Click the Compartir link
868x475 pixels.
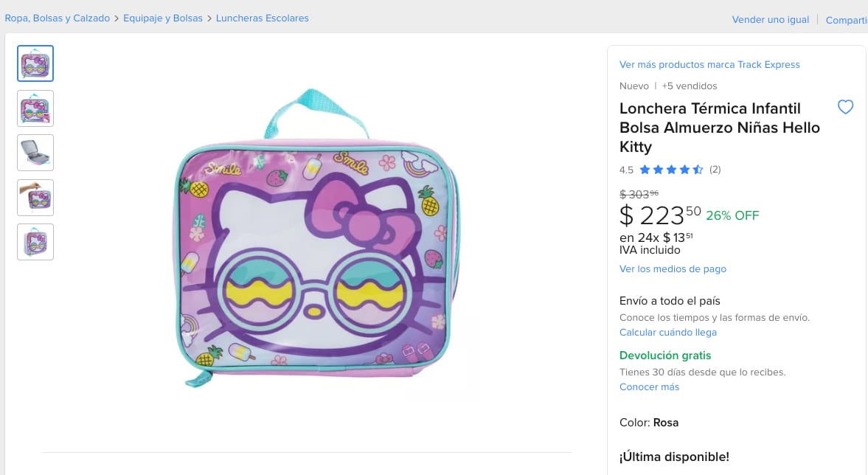(847, 20)
